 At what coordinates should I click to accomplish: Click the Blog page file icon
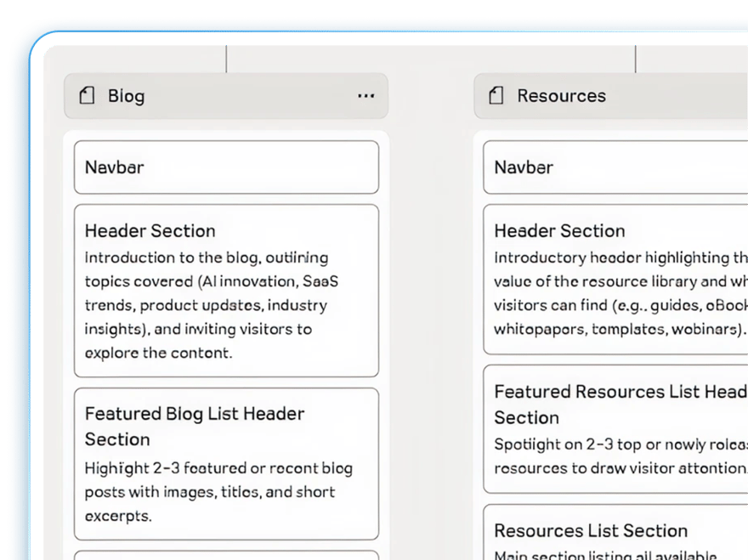(87, 95)
